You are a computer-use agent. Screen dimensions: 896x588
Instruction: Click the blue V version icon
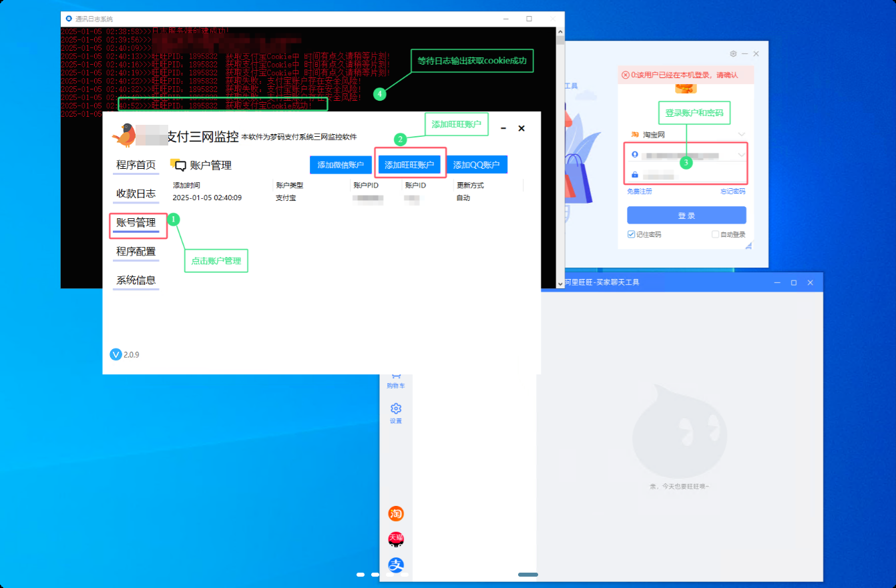(116, 354)
